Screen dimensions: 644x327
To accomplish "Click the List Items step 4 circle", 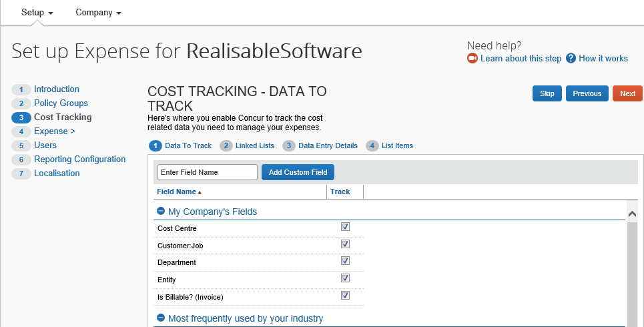I will [372, 145].
